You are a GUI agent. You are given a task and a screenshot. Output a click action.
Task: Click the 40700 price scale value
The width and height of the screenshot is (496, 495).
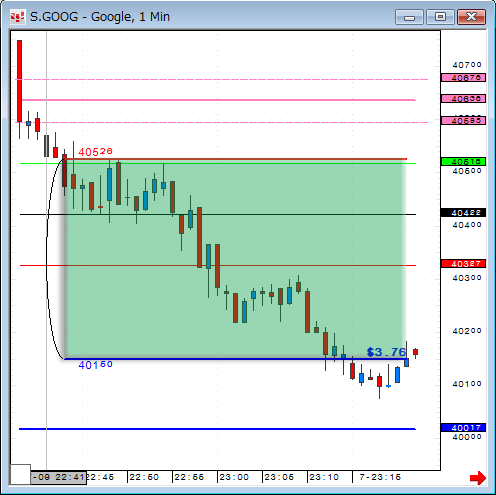[x=467, y=65]
